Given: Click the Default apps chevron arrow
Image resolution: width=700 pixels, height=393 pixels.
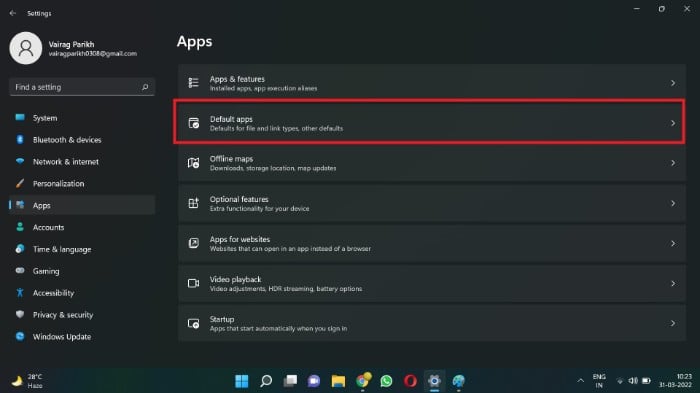Looking at the screenshot, I should tap(673, 123).
